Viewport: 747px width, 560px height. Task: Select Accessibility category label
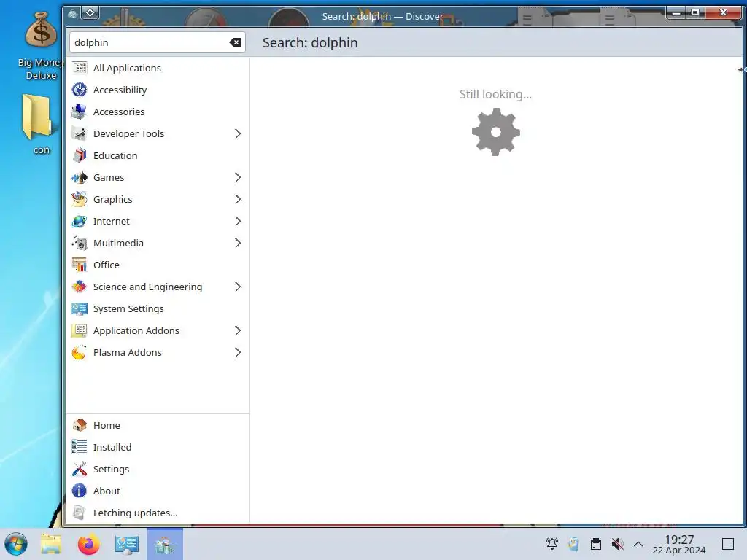(x=120, y=90)
